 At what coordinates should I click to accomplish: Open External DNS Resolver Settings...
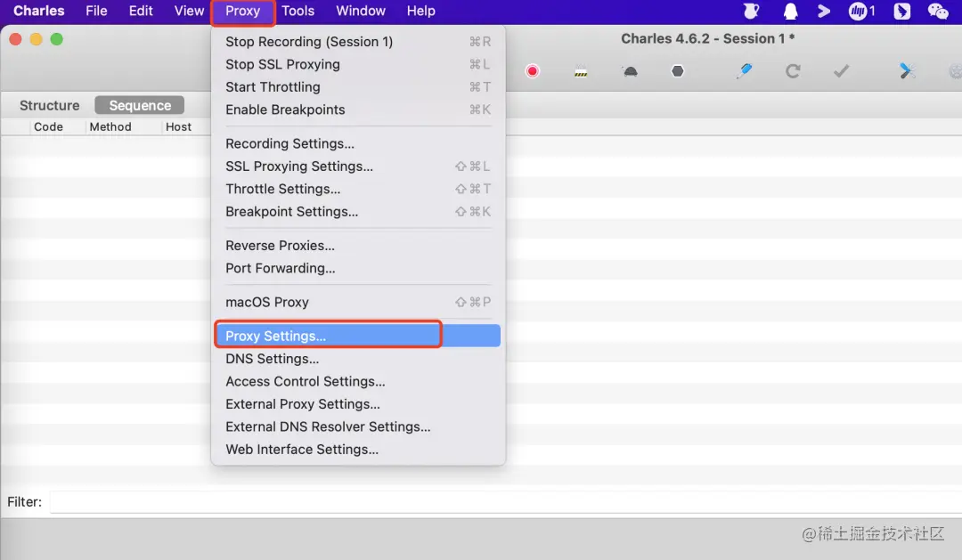pyautogui.click(x=358, y=427)
